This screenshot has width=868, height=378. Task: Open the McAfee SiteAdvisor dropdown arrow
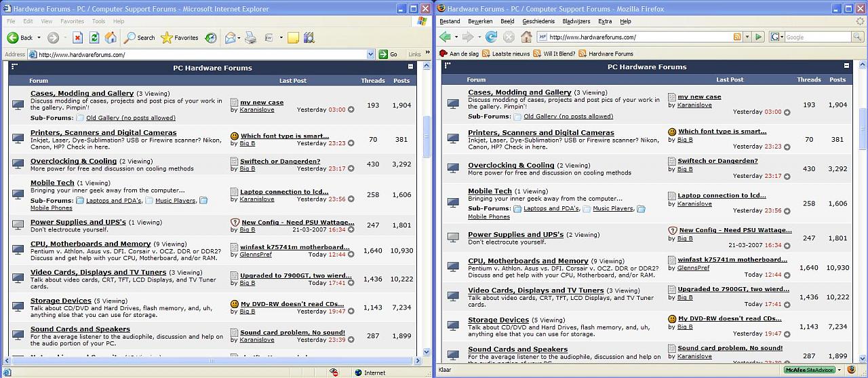(x=839, y=370)
